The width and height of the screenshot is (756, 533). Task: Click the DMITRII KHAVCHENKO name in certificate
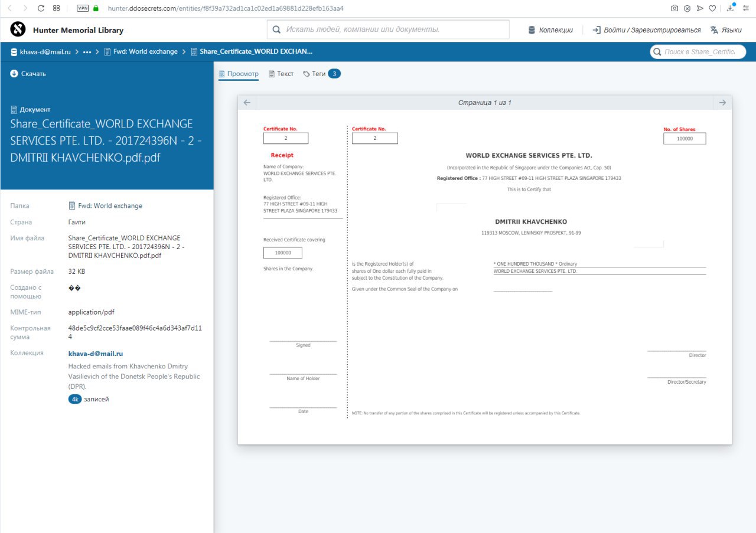pos(531,222)
